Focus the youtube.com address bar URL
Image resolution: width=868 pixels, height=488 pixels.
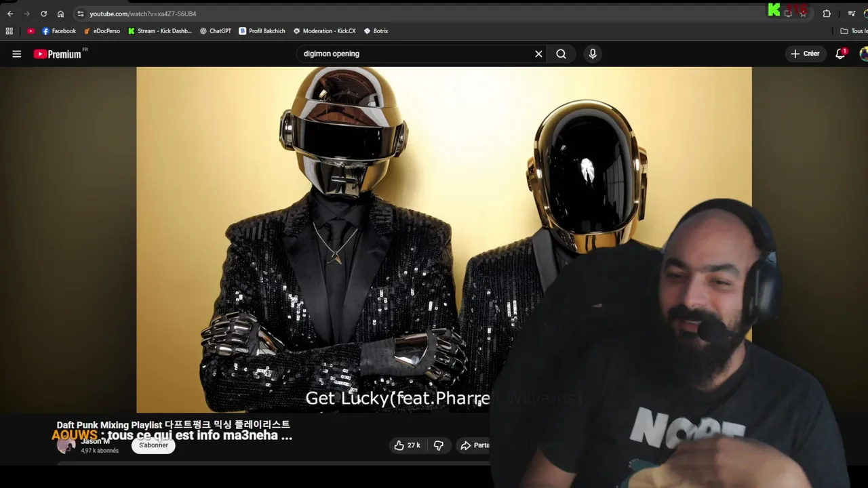point(143,14)
